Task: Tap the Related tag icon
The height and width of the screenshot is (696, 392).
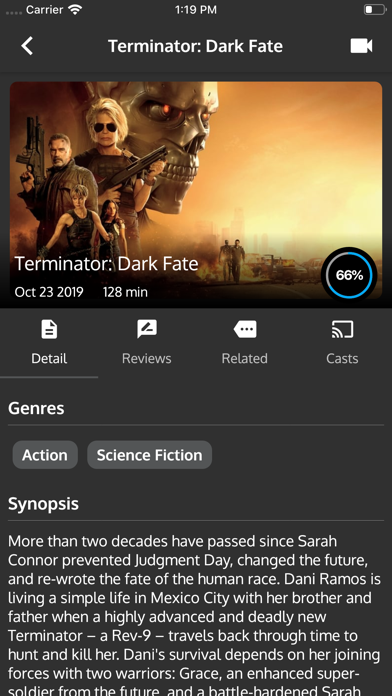Action: point(245,329)
